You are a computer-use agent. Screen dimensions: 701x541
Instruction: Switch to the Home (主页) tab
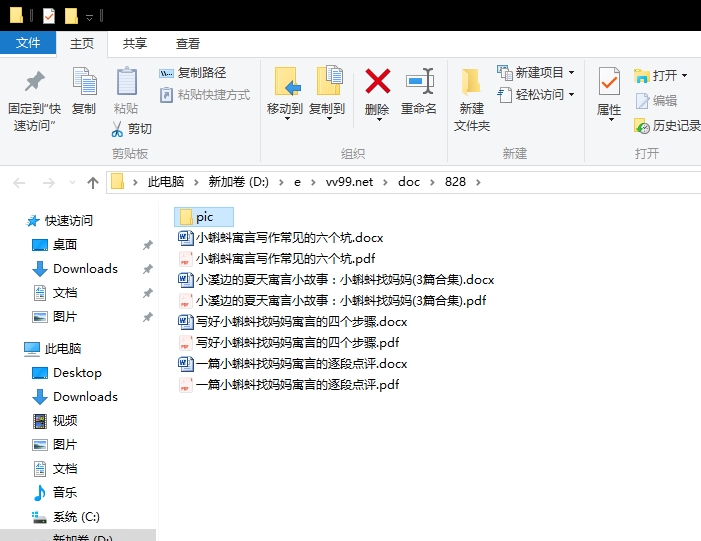(82, 44)
